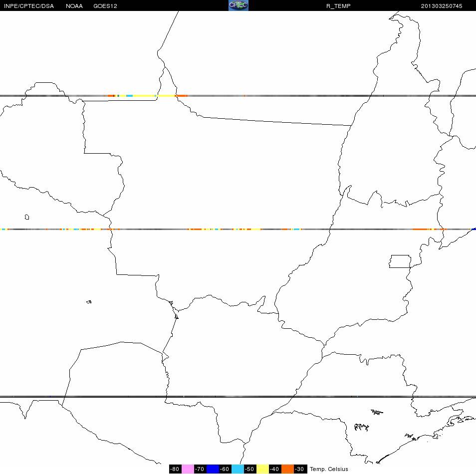
Task: Click the R_TEMP product label
Action: tap(338, 6)
